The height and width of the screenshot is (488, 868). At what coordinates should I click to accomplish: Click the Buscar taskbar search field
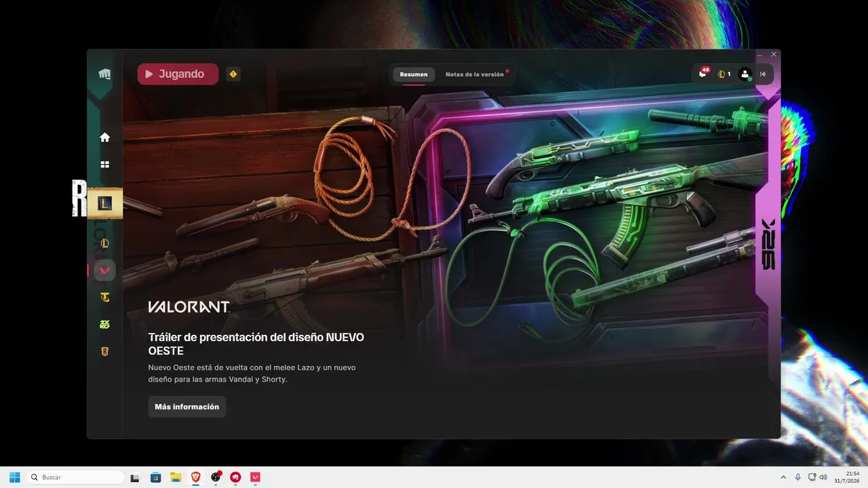coord(75,477)
